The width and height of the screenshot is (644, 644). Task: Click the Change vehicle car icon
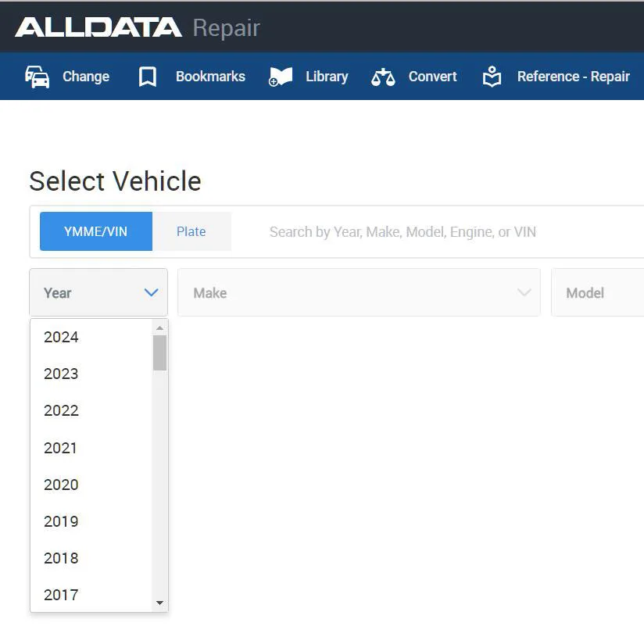click(x=38, y=77)
